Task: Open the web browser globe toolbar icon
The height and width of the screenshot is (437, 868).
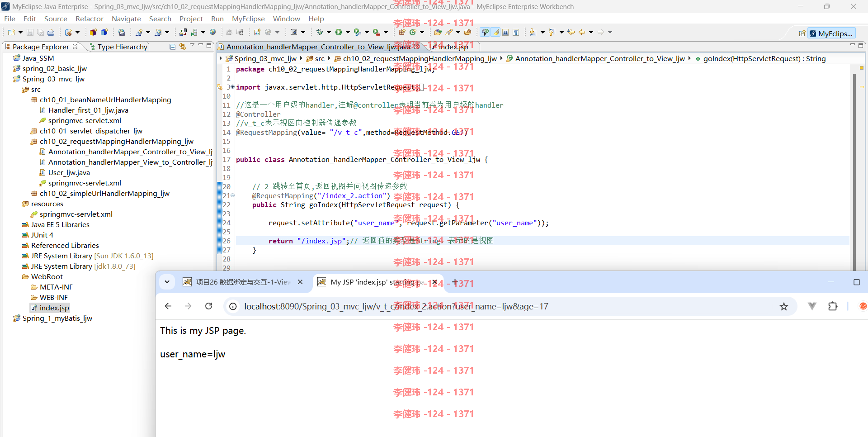Action: tap(213, 32)
